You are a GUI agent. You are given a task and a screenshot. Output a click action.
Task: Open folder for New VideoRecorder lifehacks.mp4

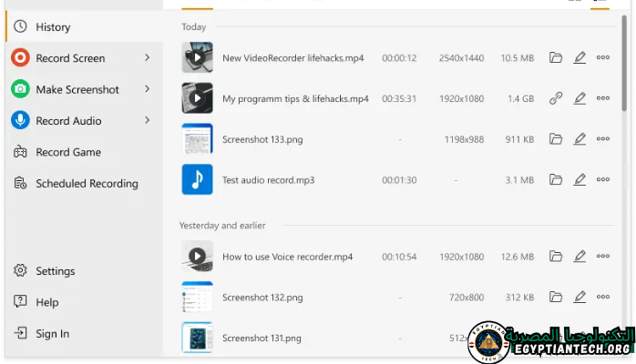tap(556, 57)
